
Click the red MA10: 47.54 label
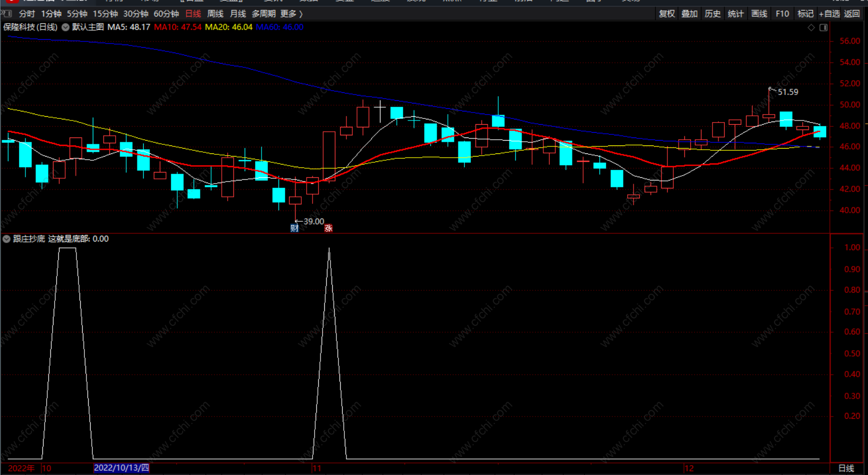(x=178, y=27)
